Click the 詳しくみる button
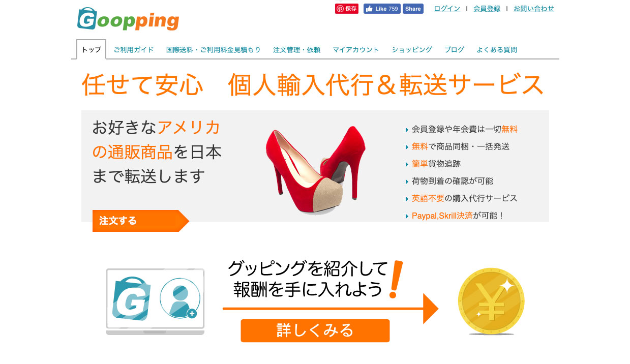 315,330
